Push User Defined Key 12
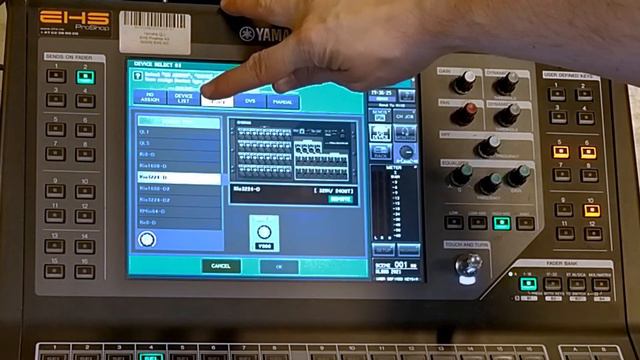This screenshot has width=640, height=360. pyautogui.click(x=593, y=234)
